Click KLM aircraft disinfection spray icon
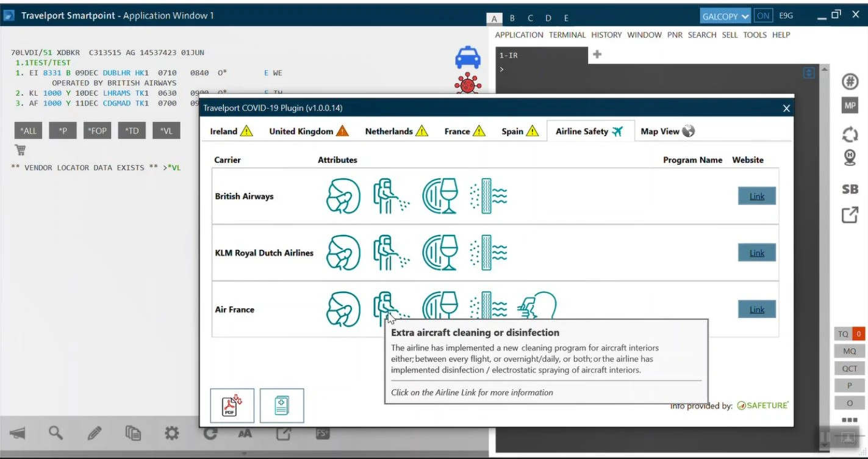 tap(391, 253)
